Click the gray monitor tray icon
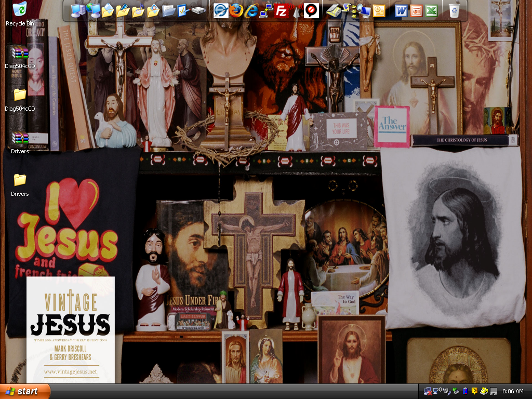Screen dimensions: 532x399 pos(494,391)
